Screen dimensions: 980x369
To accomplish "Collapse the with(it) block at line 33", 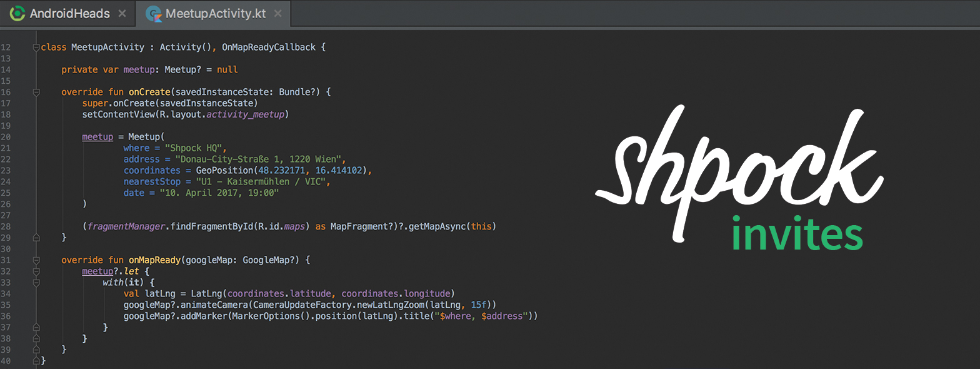I will pos(36,282).
